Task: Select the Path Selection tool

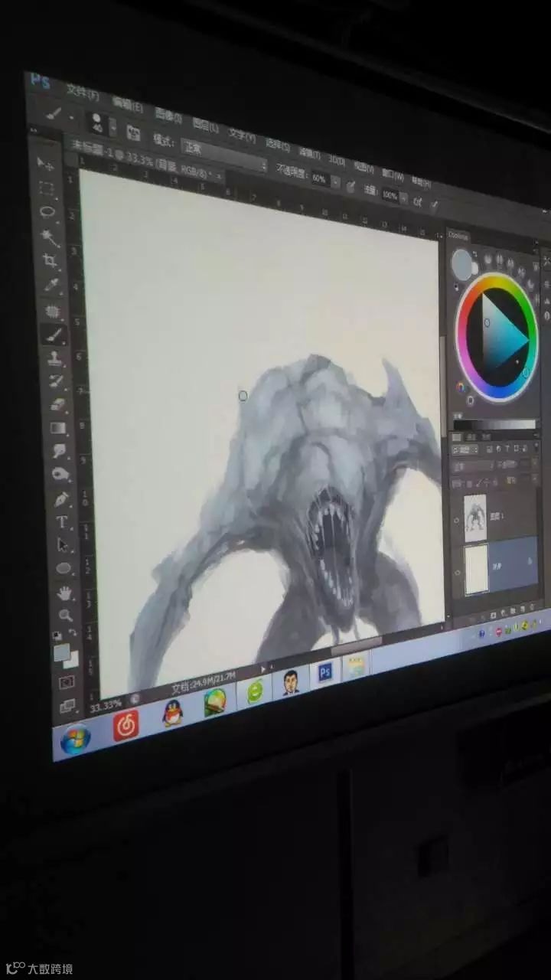Action: tap(63, 545)
